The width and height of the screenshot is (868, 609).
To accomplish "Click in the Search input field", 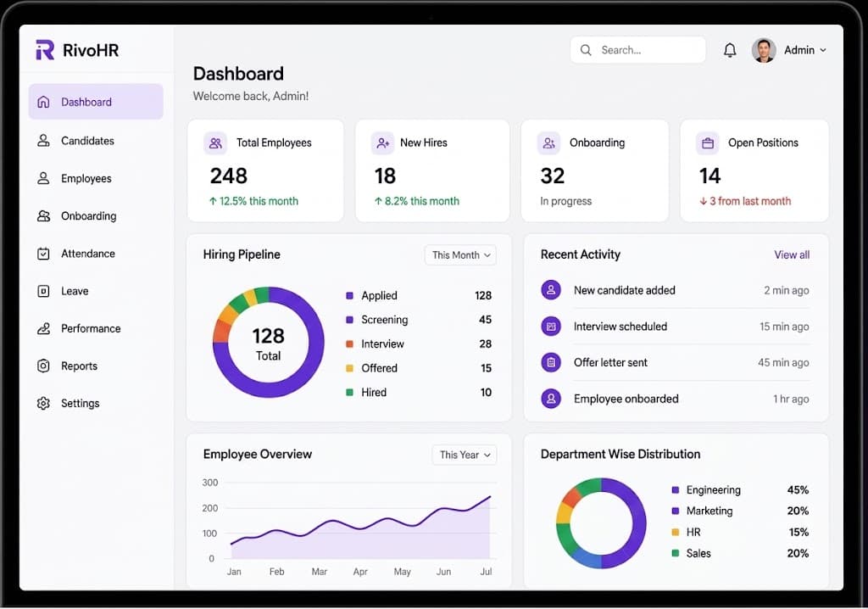I will pos(637,50).
